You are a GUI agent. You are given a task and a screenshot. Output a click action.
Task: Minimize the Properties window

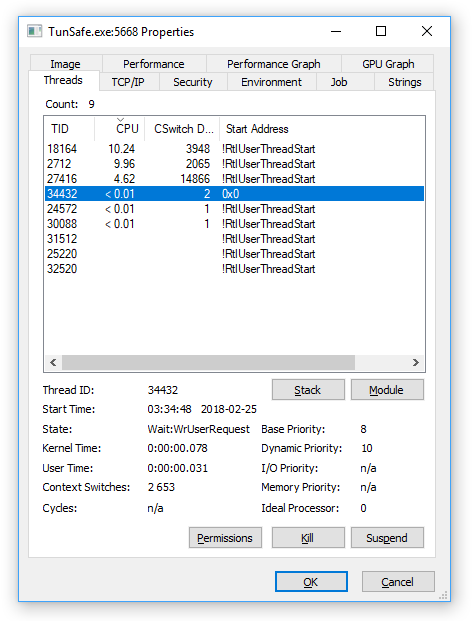click(x=336, y=31)
